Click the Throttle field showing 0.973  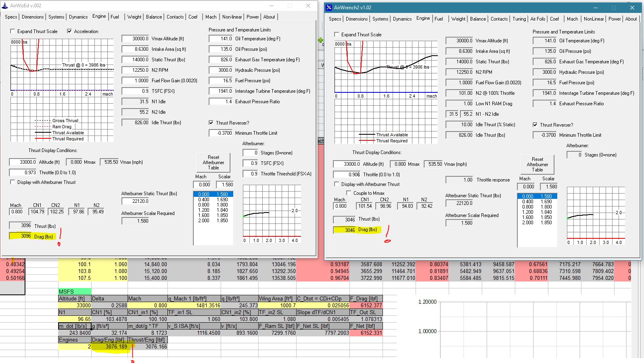click(x=23, y=172)
